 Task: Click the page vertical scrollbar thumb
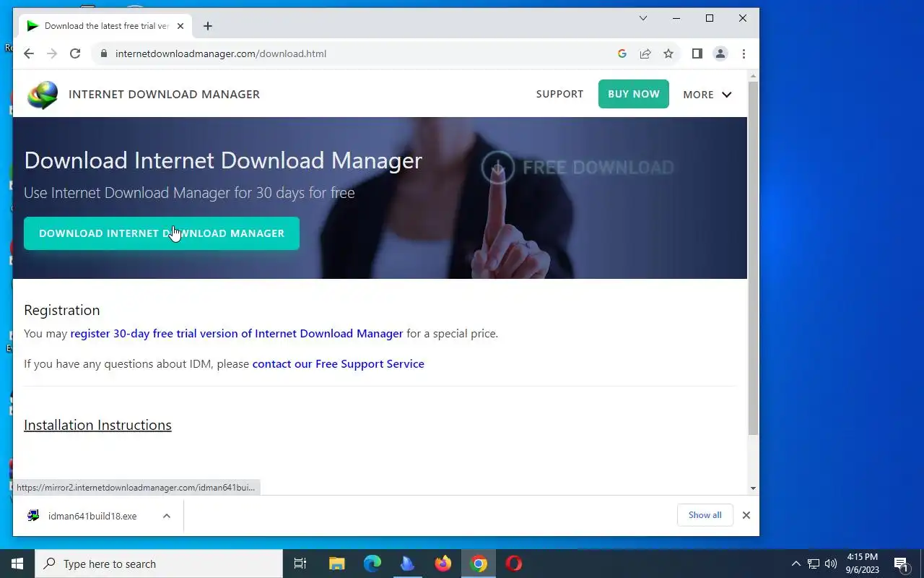(753, 258)
